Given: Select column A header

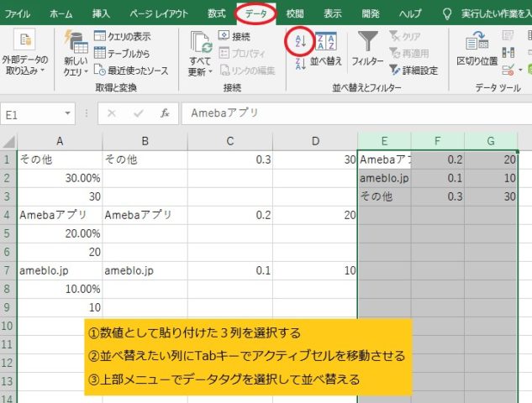Looking at the screenshot, I should pyautogui.click(x=60, y=141).
